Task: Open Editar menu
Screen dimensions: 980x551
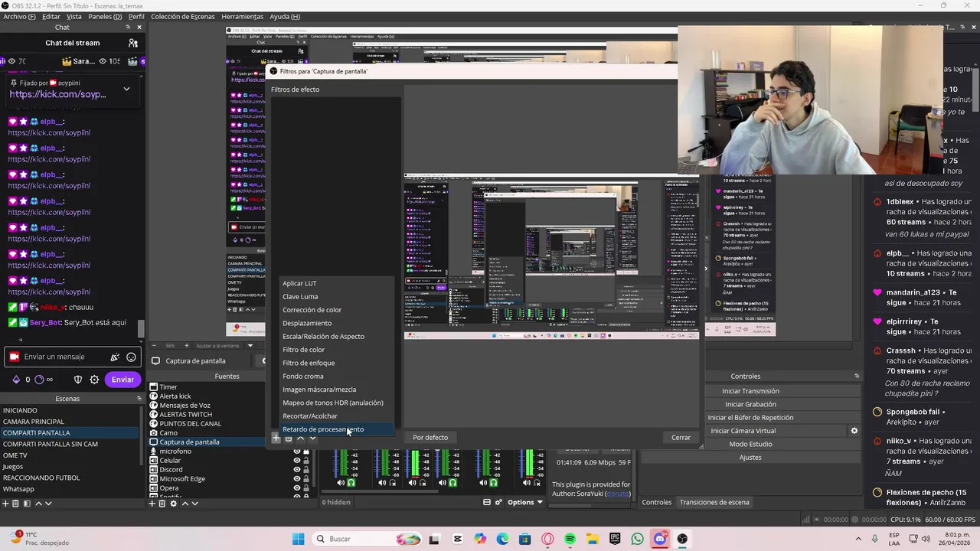Action: (51, 16)
